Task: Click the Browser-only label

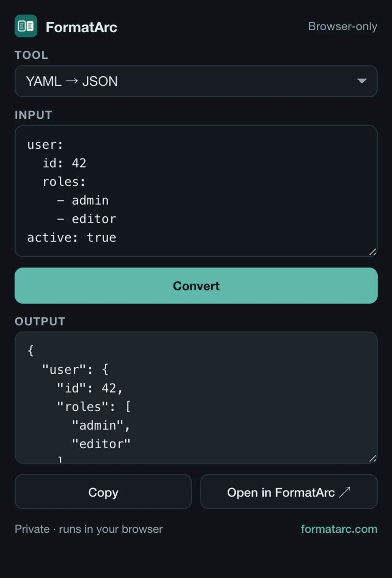Action: (x=343, y=26)
